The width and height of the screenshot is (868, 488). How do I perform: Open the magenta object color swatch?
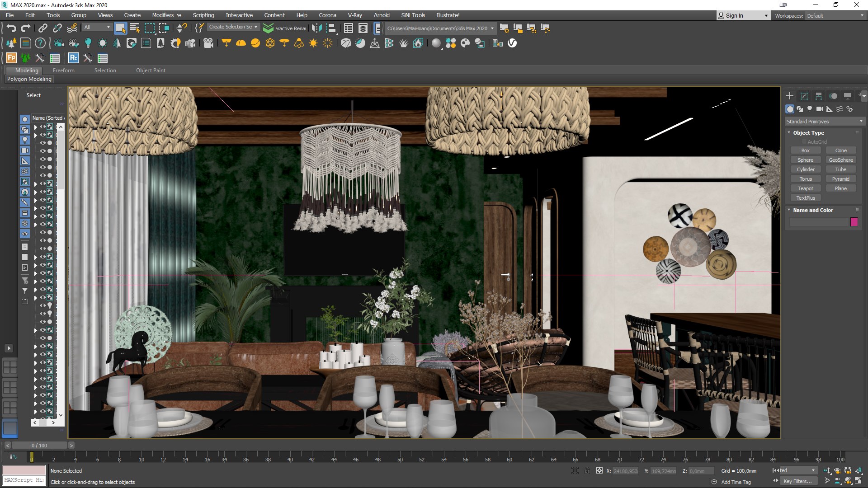pos(854,222)
